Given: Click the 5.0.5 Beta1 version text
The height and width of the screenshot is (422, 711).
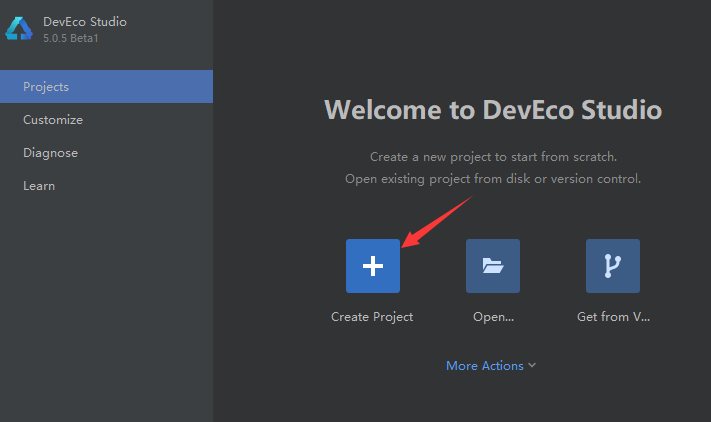Looking at the screenshot, I should pos(71,39).
